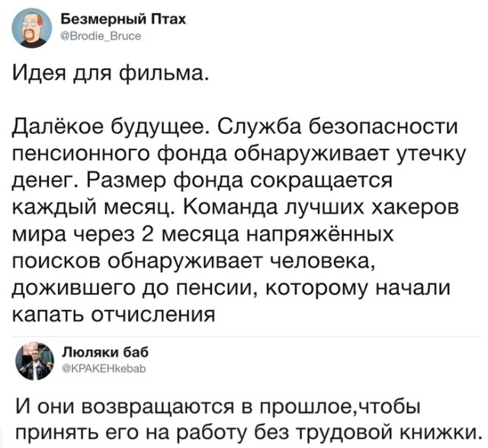Click the @Brodie_Bruce handle
This screenshot has height=448, width=488.
pyautogui.click(x=96, y=34)
